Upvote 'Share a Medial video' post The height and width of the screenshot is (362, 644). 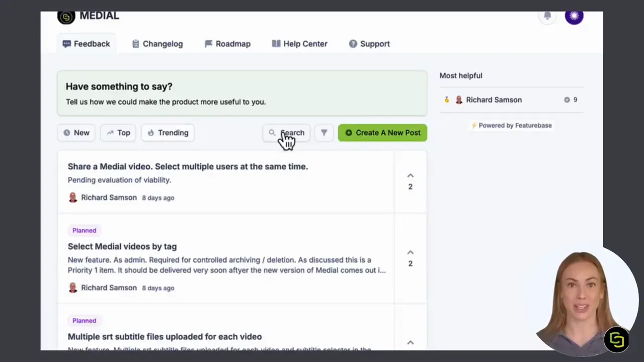coord(410,181)
